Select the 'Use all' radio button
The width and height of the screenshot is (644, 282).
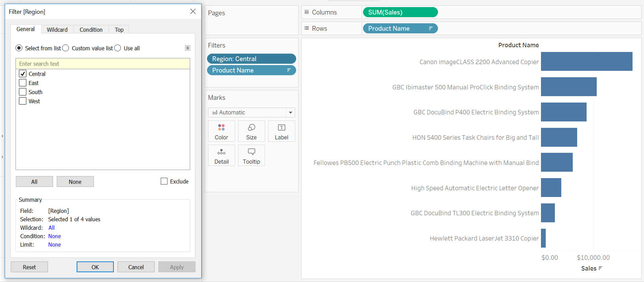click(x=118, y=48)
